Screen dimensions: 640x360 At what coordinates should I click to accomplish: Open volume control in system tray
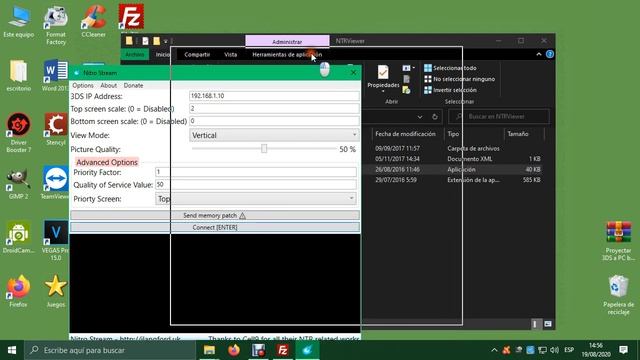point(554,350)
